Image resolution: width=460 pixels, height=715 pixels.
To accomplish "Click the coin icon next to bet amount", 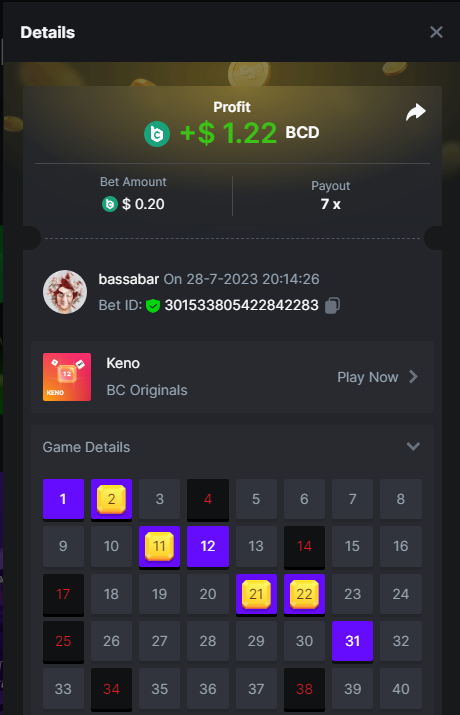I will click(x=110, y=204).
